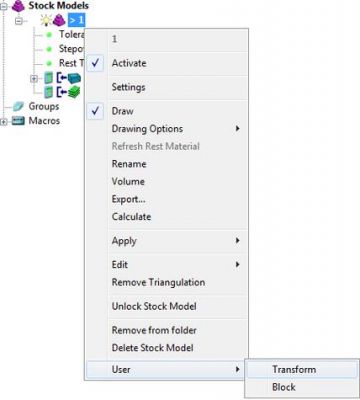Collapse the stock model 1 tree node

19,21
